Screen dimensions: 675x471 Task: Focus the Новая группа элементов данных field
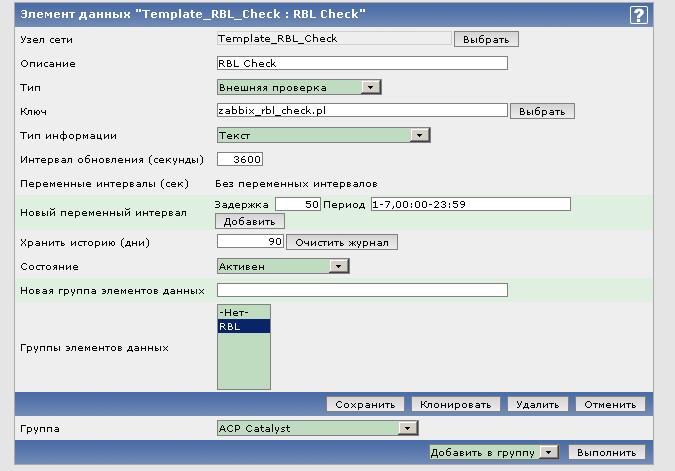tap(362, 290)
